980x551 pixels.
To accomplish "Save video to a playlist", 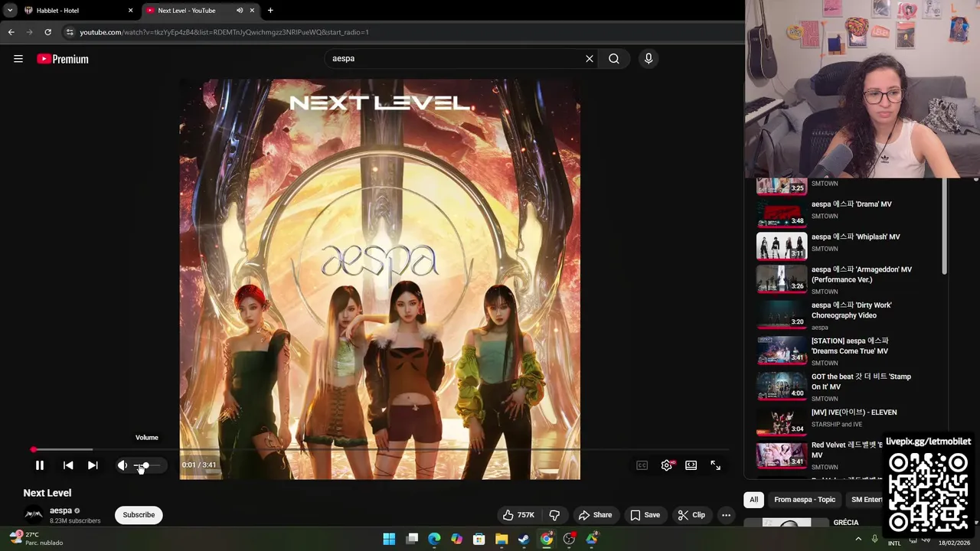I will pos(645,515).
